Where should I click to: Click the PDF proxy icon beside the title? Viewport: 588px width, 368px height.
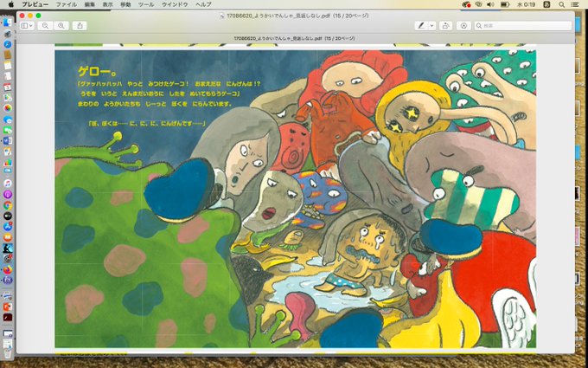click(222, 16)
